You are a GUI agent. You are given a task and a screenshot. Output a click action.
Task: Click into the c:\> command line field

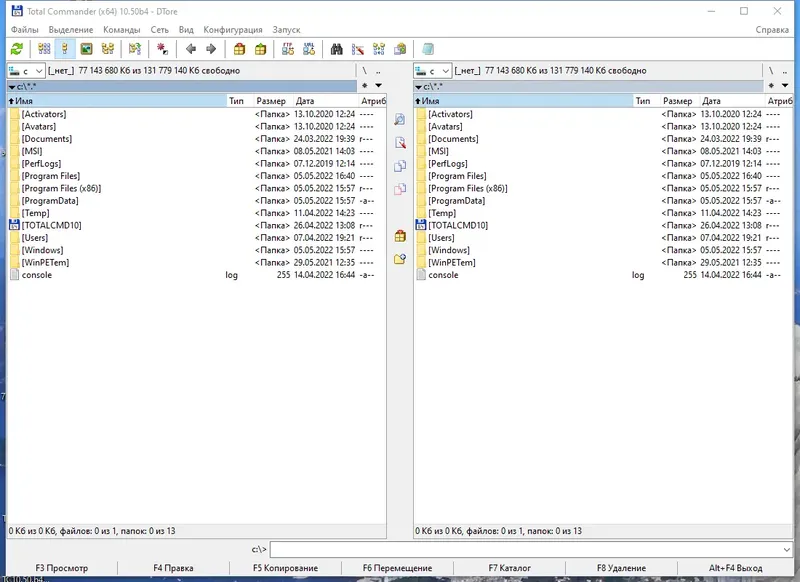tap(526, 550)
